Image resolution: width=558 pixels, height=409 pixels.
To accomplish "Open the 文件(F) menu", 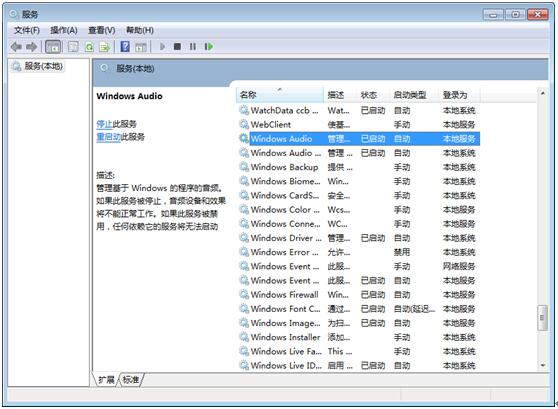I will pyautogui.click(x=27, y=30).
